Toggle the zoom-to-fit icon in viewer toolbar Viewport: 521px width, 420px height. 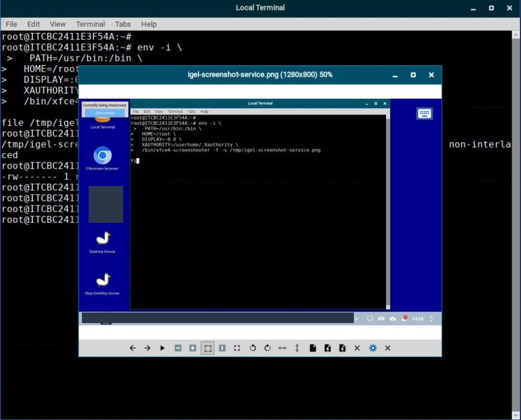tap(208, 348)
